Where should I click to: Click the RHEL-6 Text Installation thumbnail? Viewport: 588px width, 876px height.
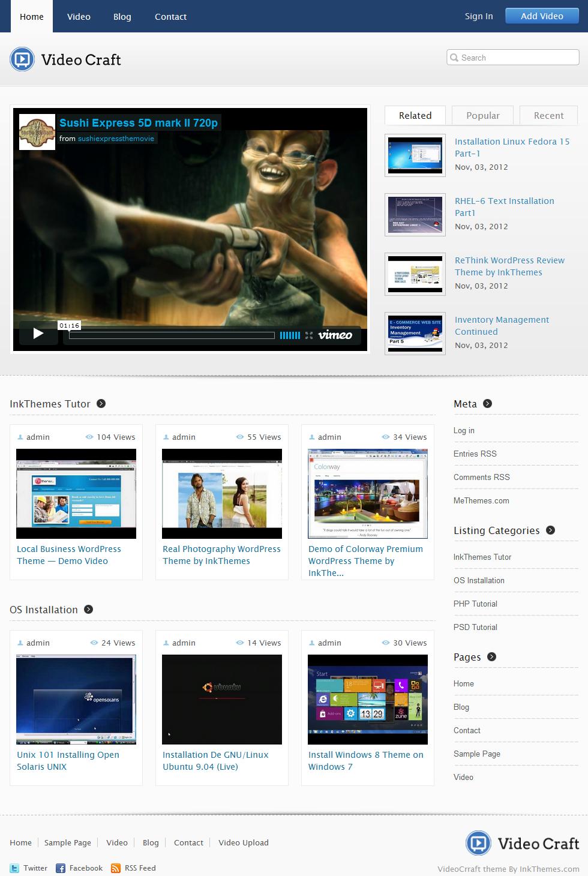415,215
